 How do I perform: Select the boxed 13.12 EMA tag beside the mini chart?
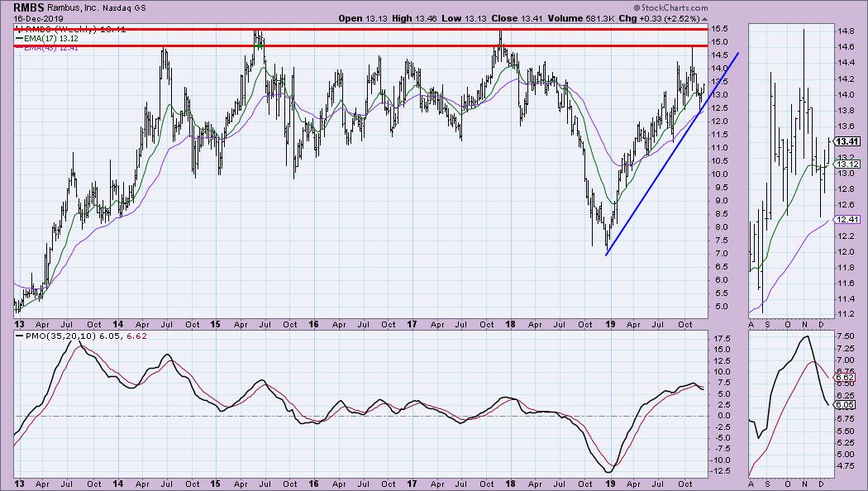pyautogui.click(x=847, y=164)
